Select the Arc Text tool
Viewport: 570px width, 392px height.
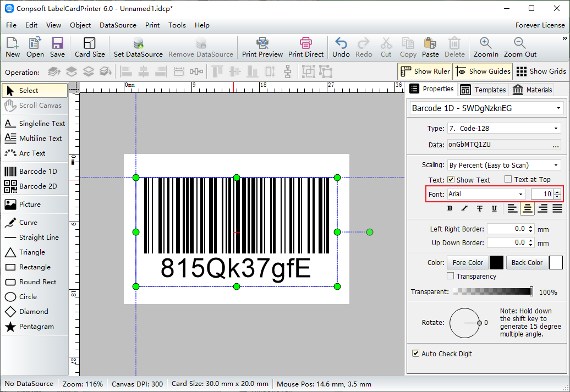tap(35, 153)
